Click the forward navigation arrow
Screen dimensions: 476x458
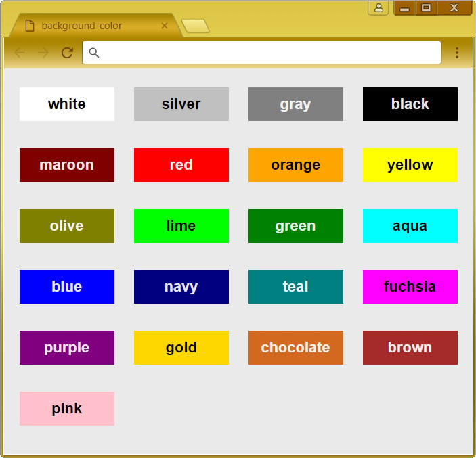coord(43,53)
